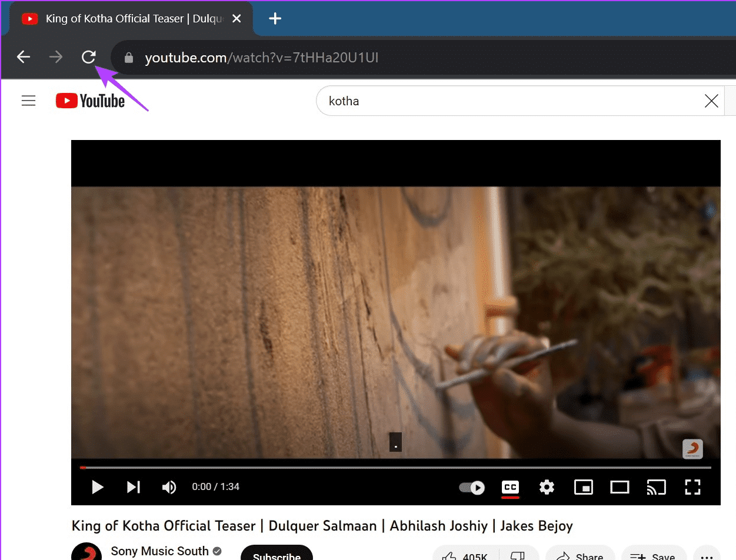Toggle the autoplay switch
This screenshot has width=736, height=560.
click(x=472, y=488)
